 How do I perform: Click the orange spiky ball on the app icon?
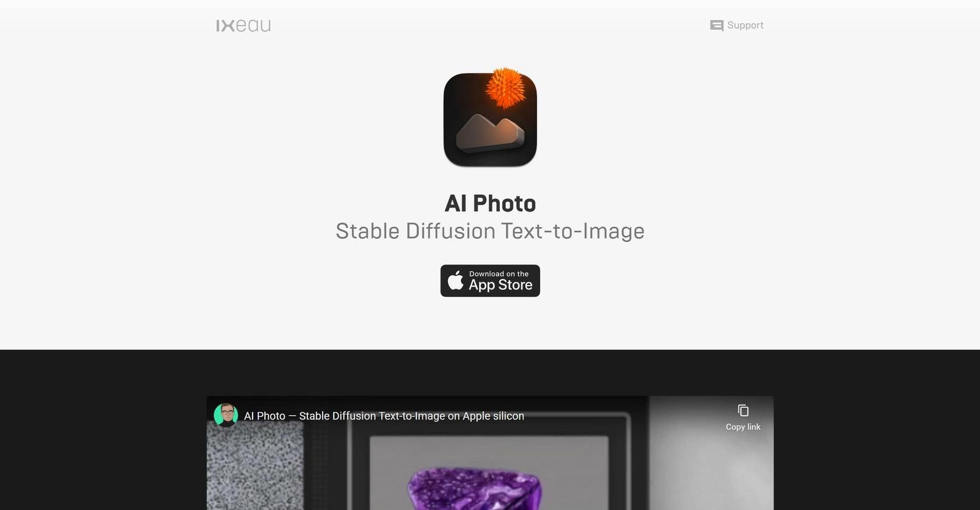coord(505,88)
